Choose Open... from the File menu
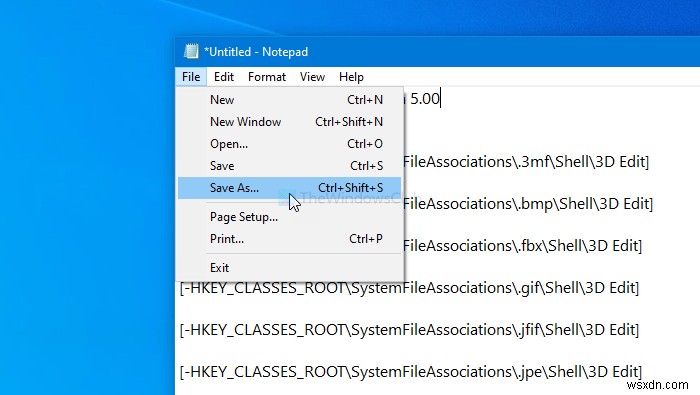This screenshot has width=700, height=395. pyautogui.click(x=289, y=144)
